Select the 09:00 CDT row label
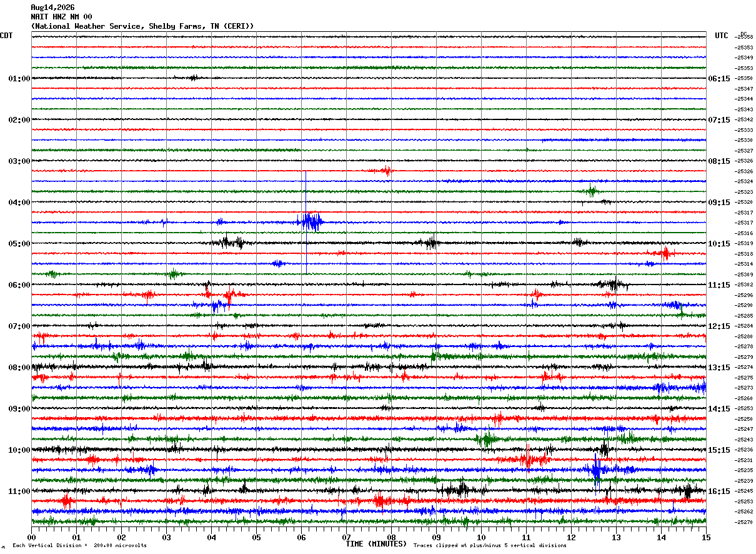This screenshot has width=756, height=554. [19, 409]
